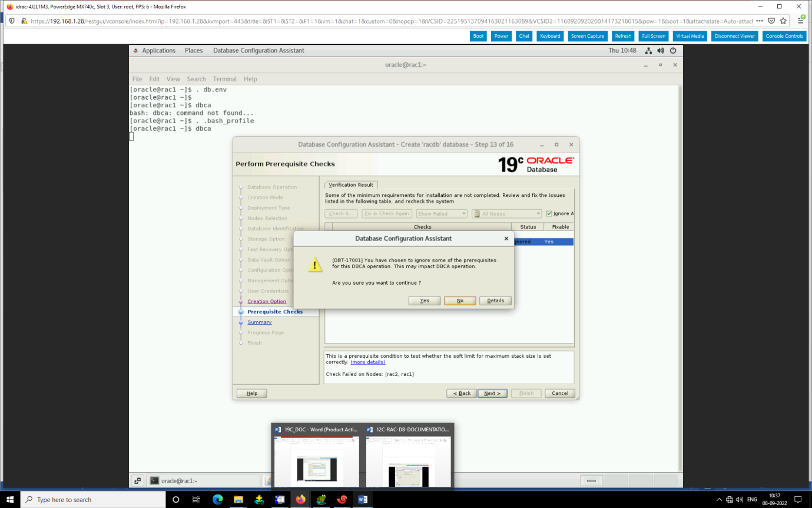
Task: Open Firefox hamburger menu
Action: click(x=802, y=21)
